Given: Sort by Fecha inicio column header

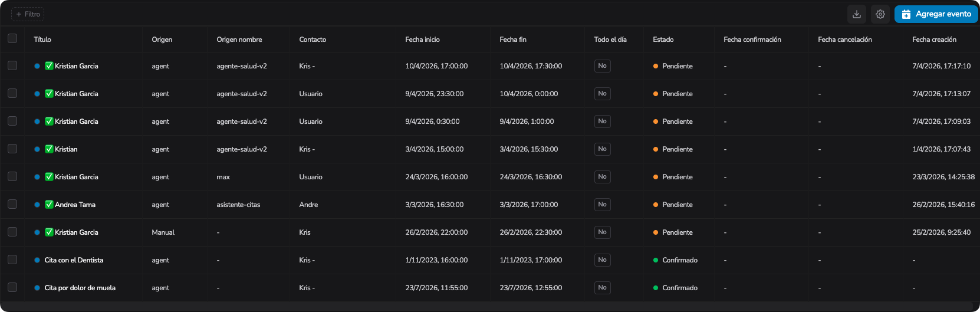Looking at the screenshot, I should (x=422, y=40).
